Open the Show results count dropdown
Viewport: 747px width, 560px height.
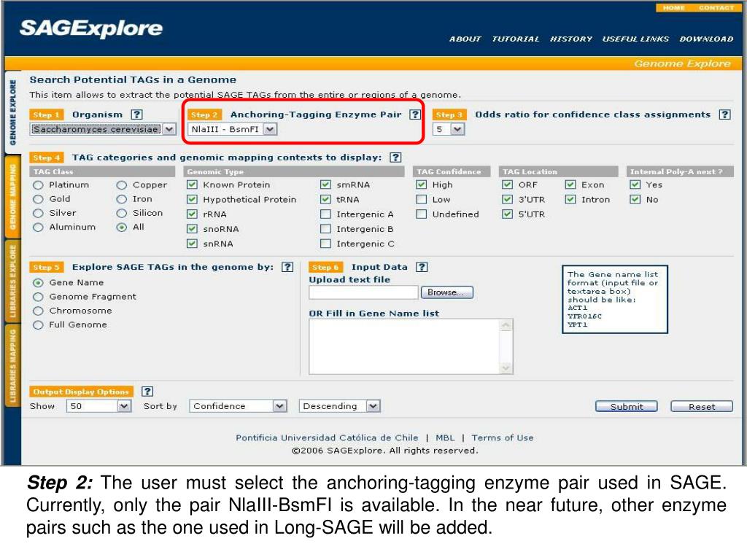pos(99,406)
